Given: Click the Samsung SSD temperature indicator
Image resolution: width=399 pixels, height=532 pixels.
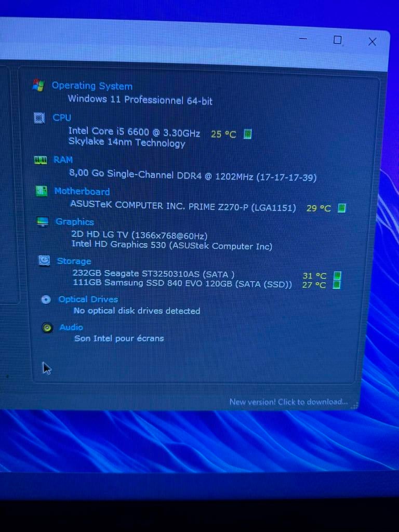Looking at the screenshot, I should tap(337, 285).
